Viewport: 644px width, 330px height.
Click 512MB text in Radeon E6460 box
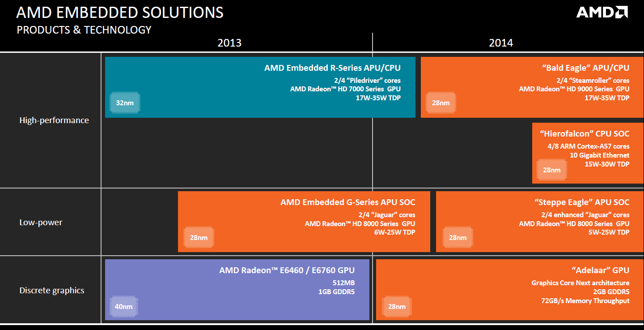click(x=343, y=283)
